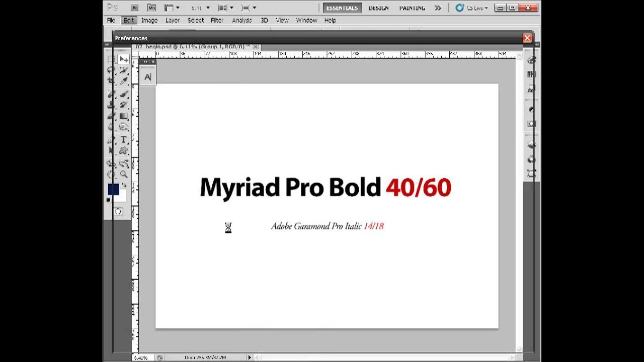This screenshot has width=644, height=362.
Task: Select the Hand tool
Action: (x=111, y=174)
